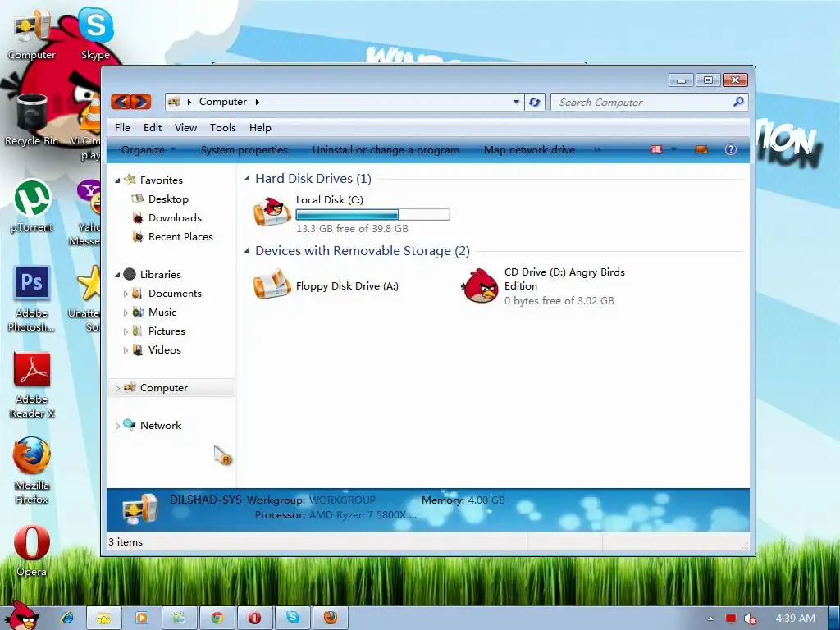Open the Help menu
Screen dimensions: 840x630
click(260, 127)
